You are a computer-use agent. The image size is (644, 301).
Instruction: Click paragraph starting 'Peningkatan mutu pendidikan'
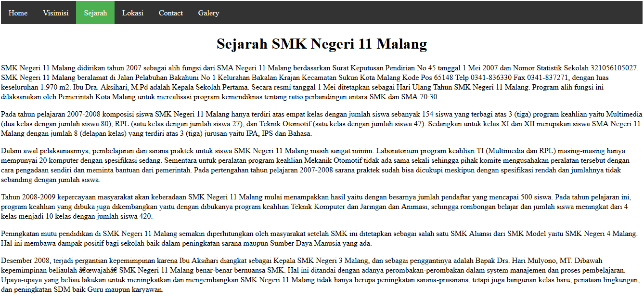322,238
